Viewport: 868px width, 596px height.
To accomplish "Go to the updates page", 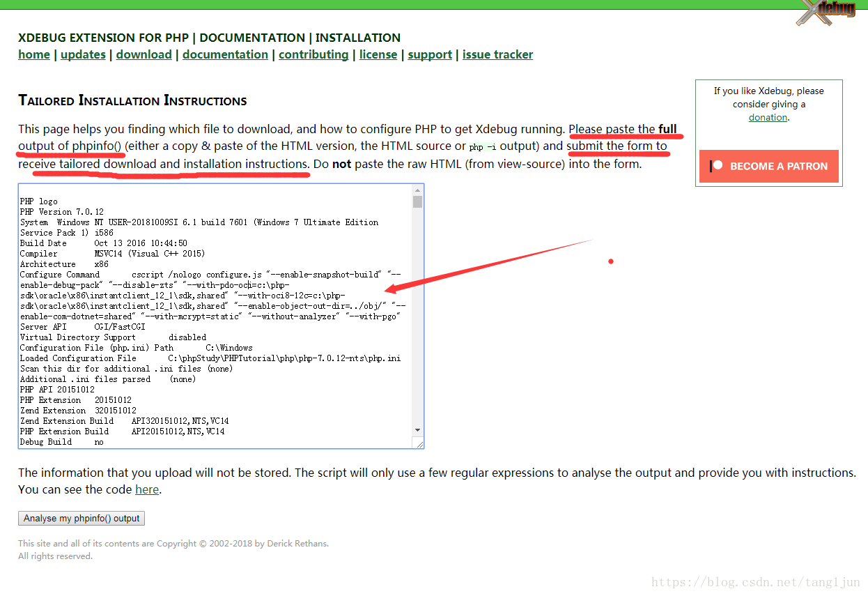I will [x=83, y=54].
